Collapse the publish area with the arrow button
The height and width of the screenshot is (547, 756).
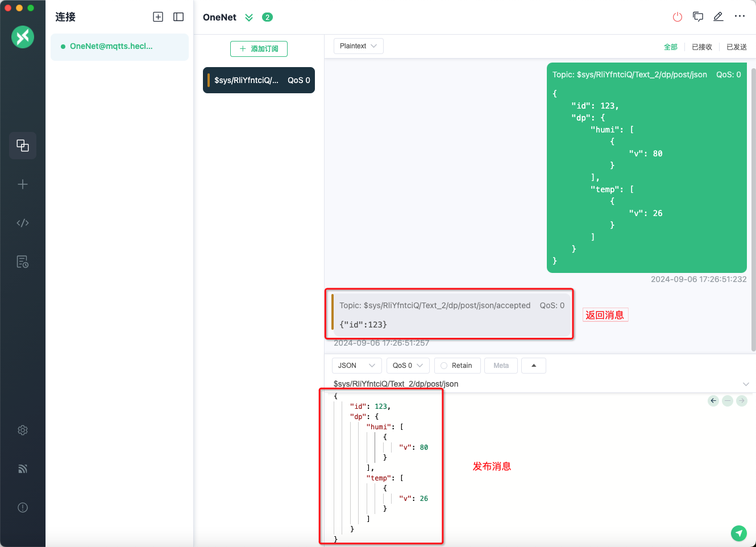534,366
